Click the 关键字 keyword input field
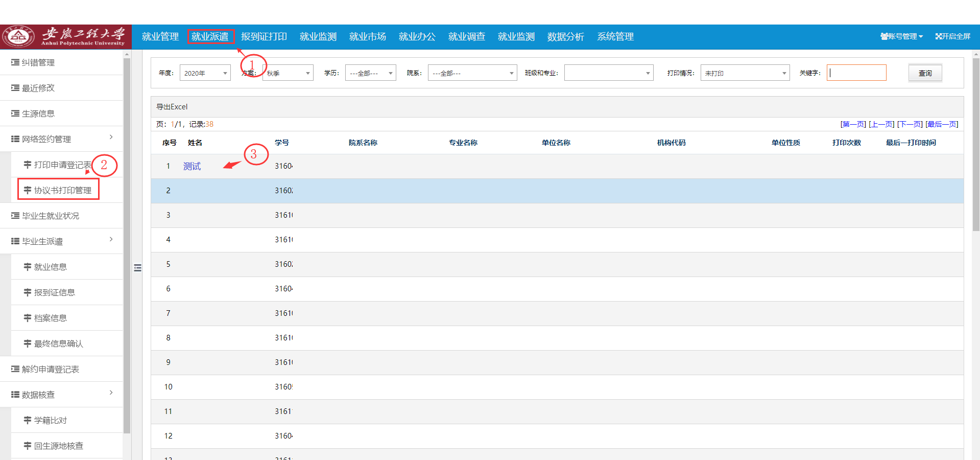The width and height of the screenshot is (980, 460). (856, 73)
